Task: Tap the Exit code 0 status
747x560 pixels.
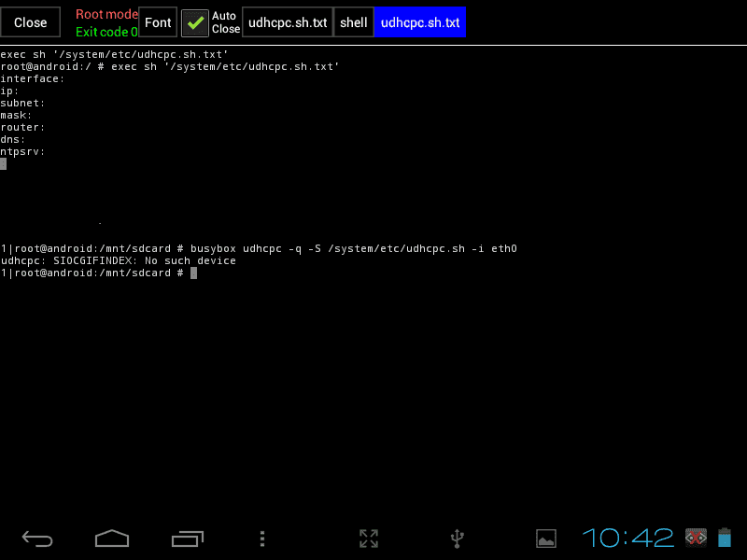Action: pos(106,32)
